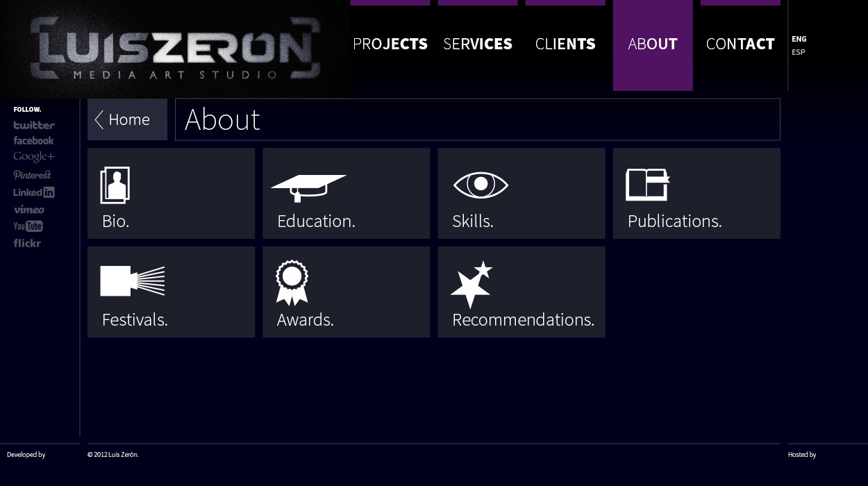Click the eye Skills icon
This screenshot has height=486, width=868.
[481, 185]
